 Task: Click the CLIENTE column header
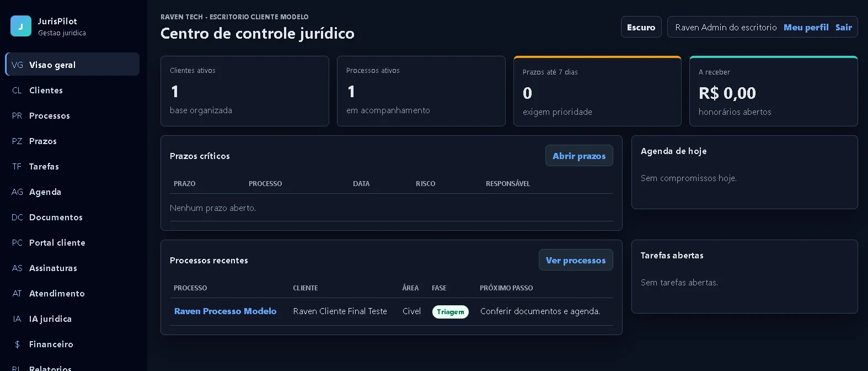click(306, 288)
